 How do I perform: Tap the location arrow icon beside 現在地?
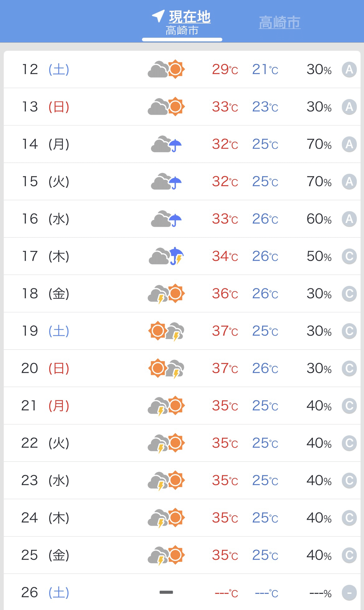[x=158, y=16]
